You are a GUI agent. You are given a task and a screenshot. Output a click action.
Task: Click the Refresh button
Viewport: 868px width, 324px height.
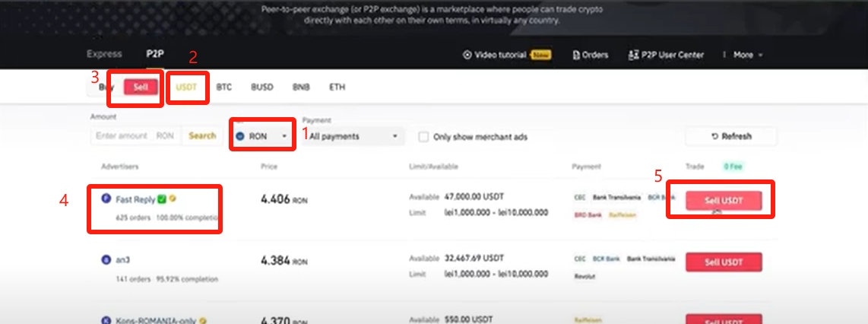(731, 136)
